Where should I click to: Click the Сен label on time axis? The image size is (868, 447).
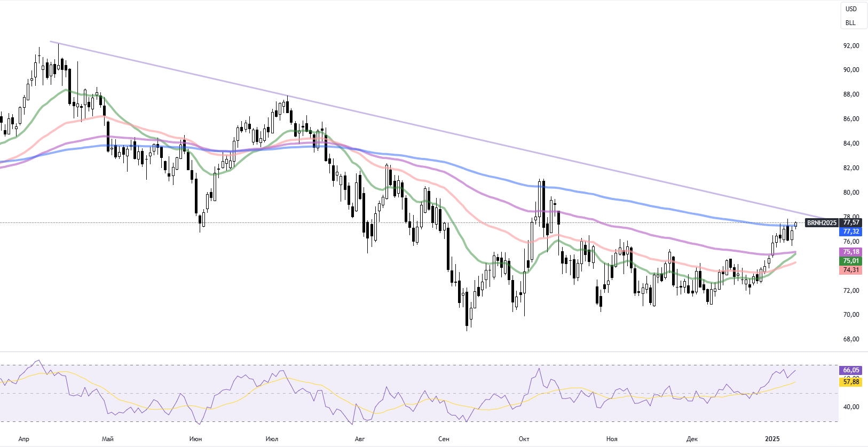point(444,439)
